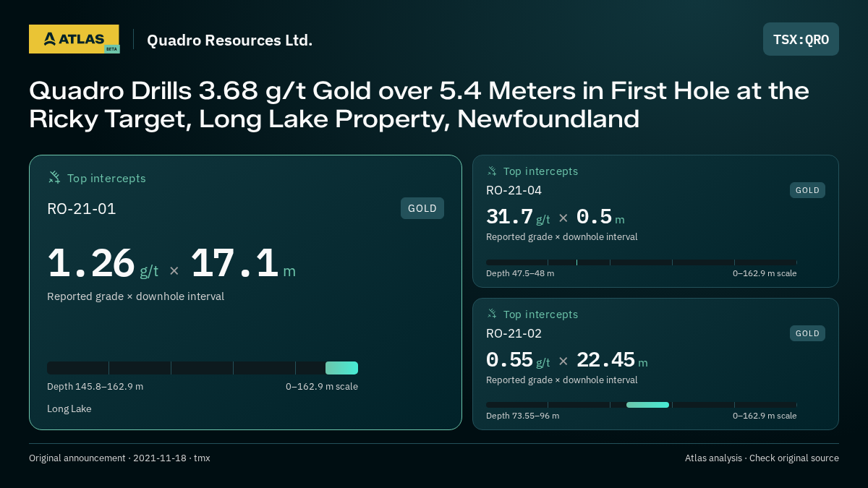Click '0–162.9 m scale' in RO-21-04 card

[765, 273]
